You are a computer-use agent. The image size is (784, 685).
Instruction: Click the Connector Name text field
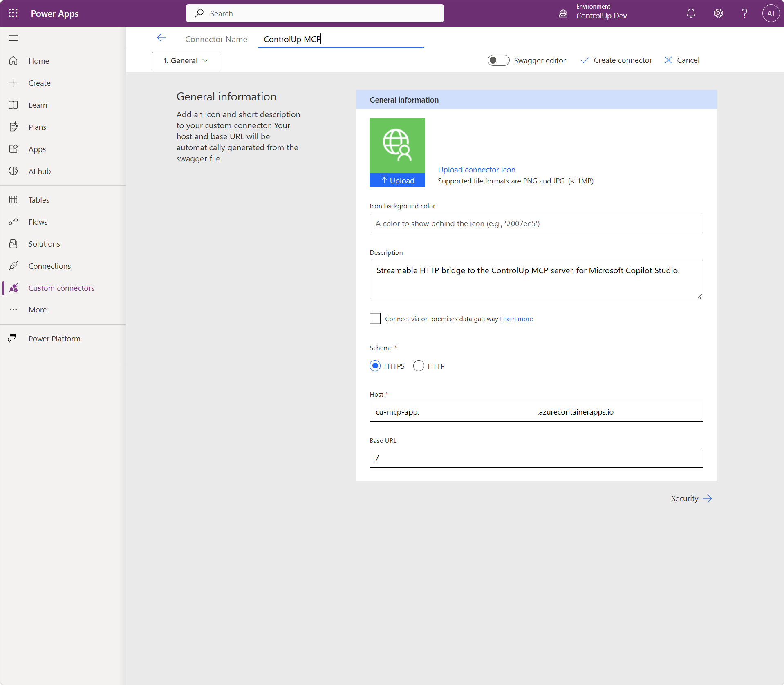click(341, 39)
